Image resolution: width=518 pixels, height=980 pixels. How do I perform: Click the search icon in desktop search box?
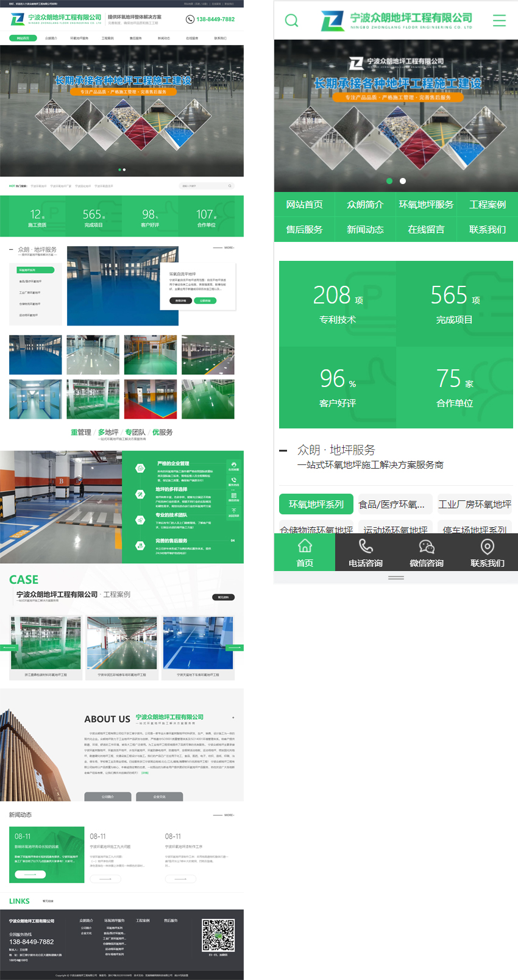pyautogui.click(x=230, y=186)
